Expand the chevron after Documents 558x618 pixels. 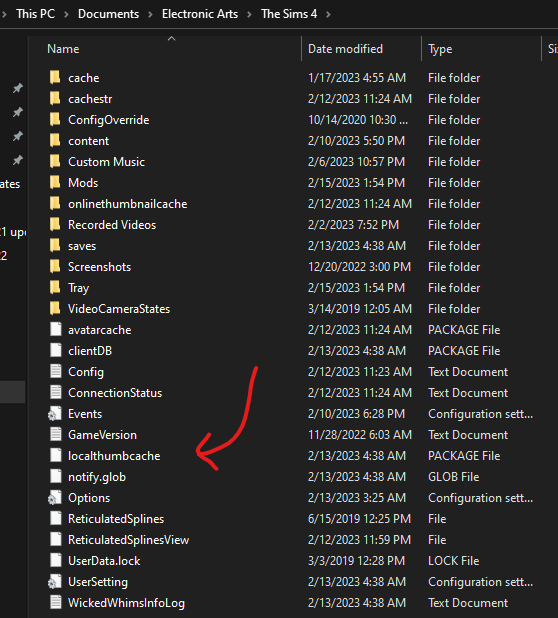(x=150, y=15)
